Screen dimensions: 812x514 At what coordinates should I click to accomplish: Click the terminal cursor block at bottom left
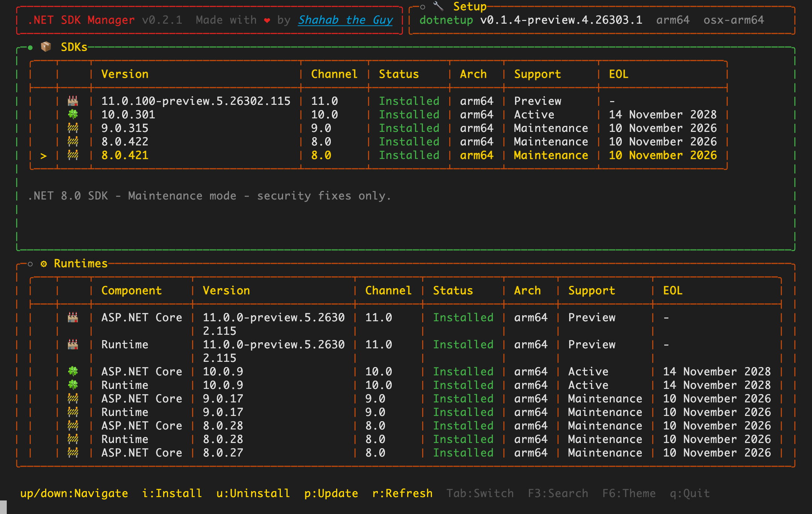(x=3, y=507)
